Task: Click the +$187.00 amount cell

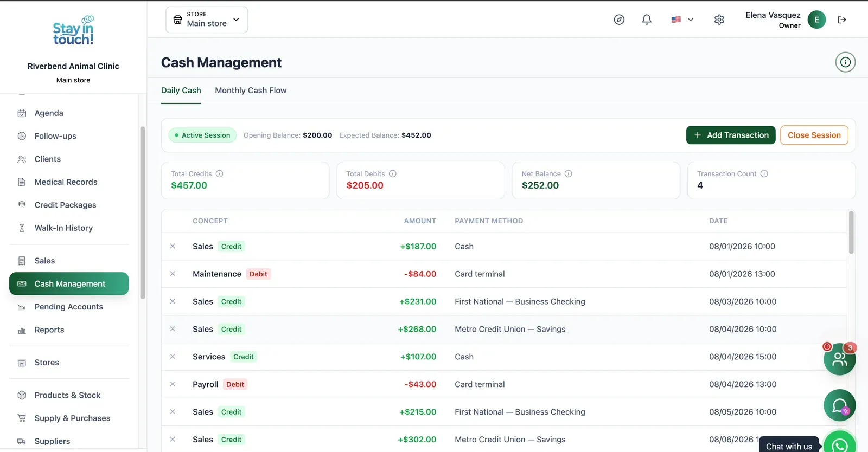Action: (x=418, y=247)
